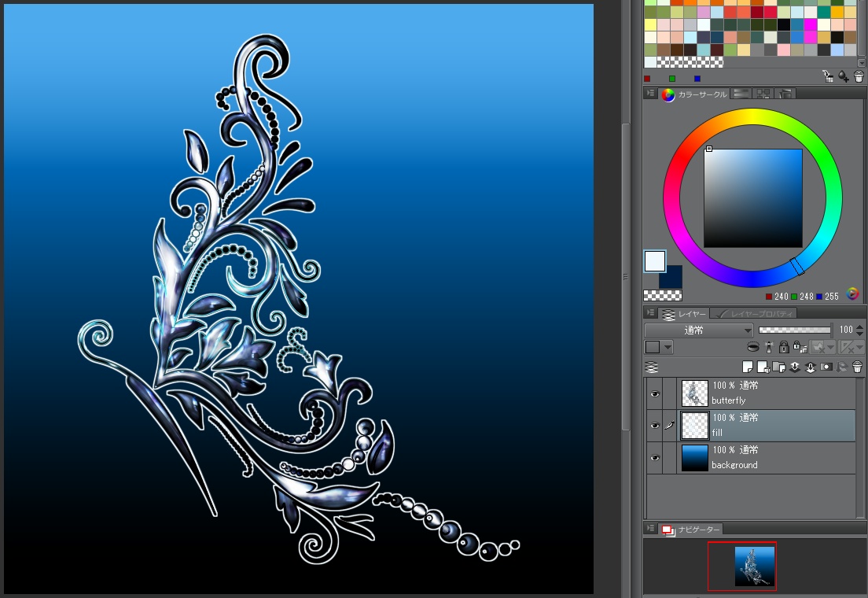Screen dimensions: 868x598
Task: Delete layer with the trash can icon
Action: click(858, 367)
